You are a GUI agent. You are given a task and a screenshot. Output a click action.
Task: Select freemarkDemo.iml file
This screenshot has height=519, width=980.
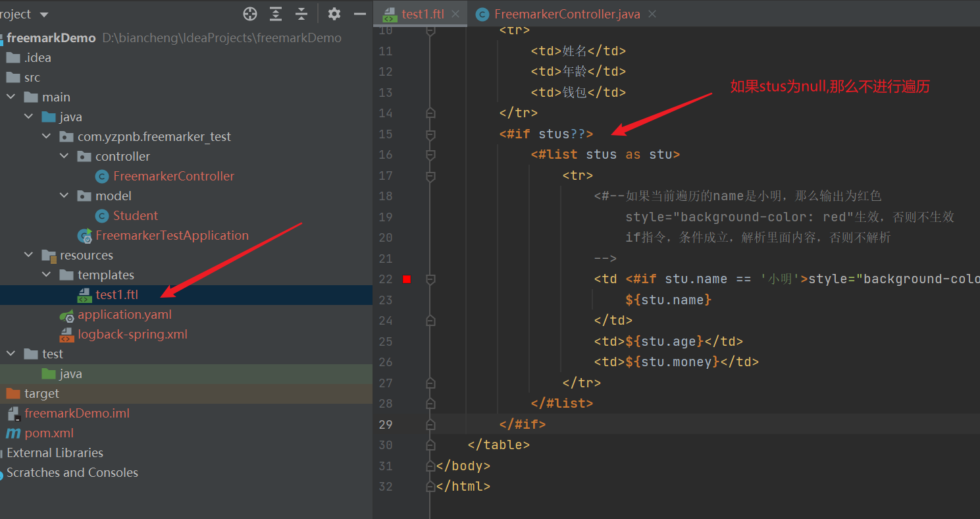pyautogui.click(x=77, y=413)
